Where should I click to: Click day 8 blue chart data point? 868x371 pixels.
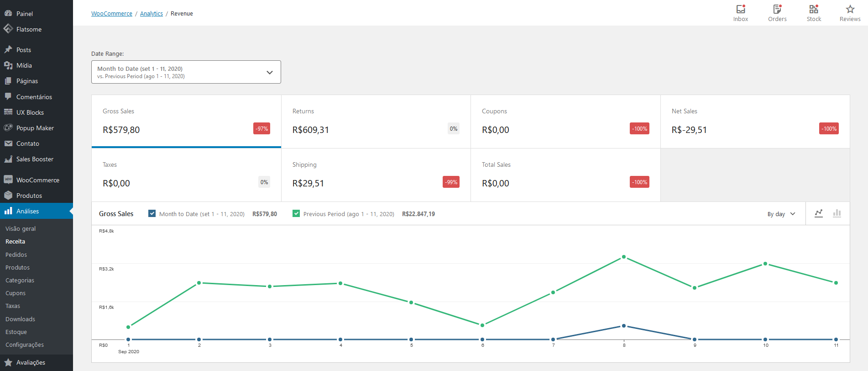click(x=624, y=326)
